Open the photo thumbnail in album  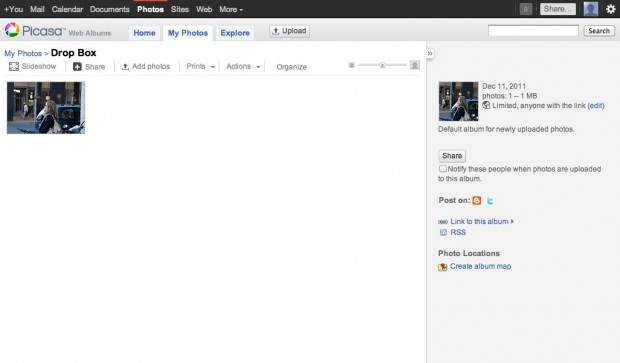tap(46, 108)
